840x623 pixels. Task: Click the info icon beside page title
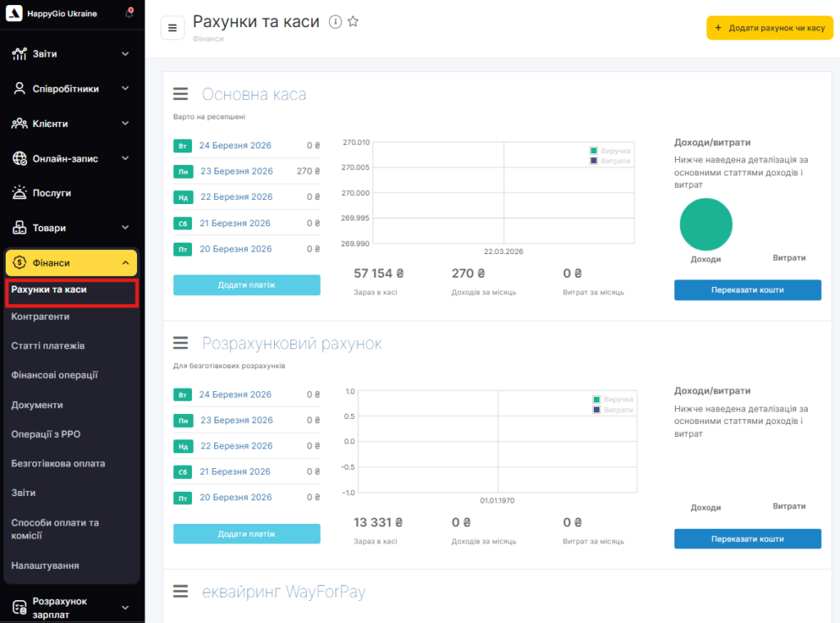click(x=335, y=22)
